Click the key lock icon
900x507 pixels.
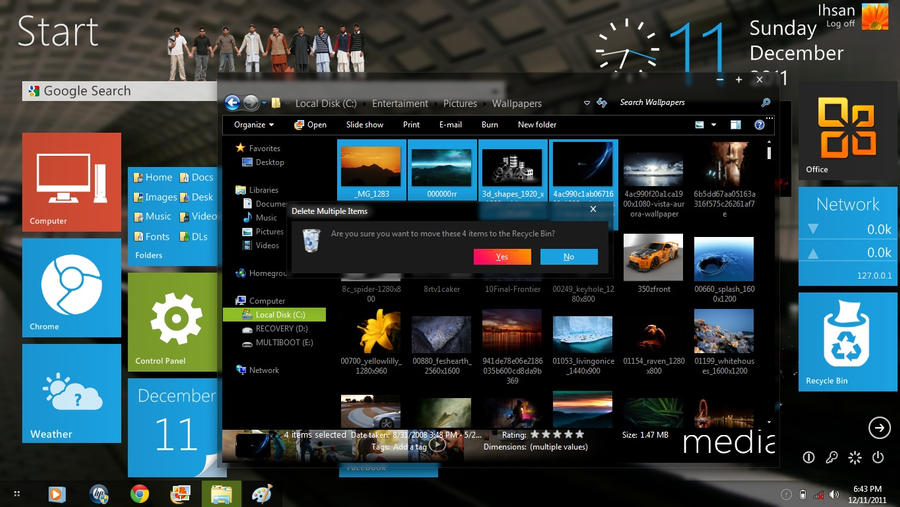click(832, 457)
